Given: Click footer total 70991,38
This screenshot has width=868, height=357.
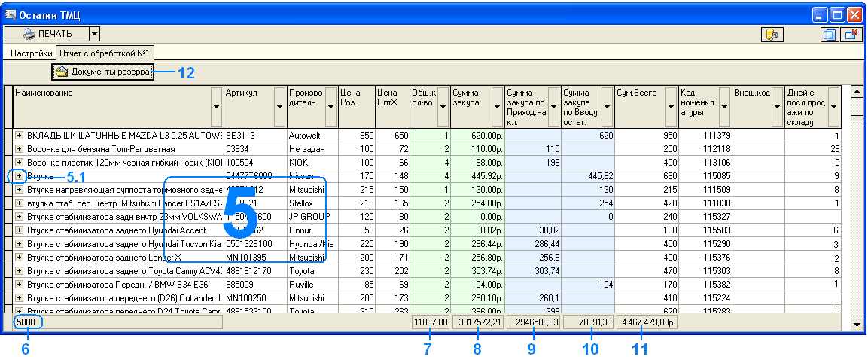Looking at the screenshot, I should pyautogui.click(x=589, y=322).
